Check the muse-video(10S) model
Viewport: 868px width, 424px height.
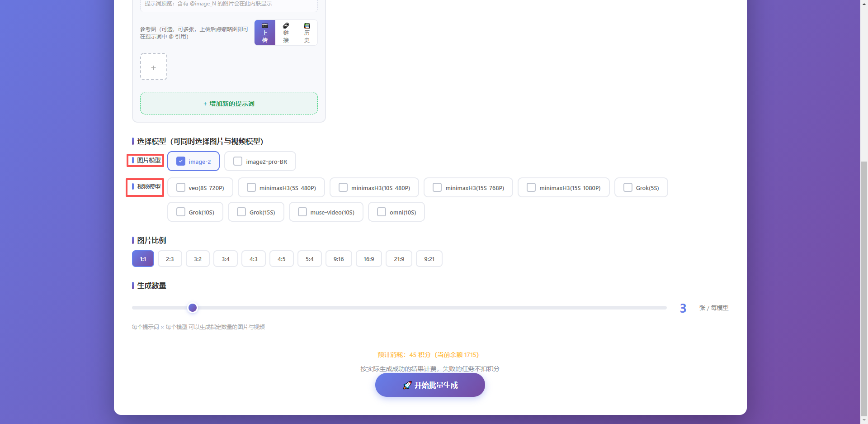click(302, 212)
